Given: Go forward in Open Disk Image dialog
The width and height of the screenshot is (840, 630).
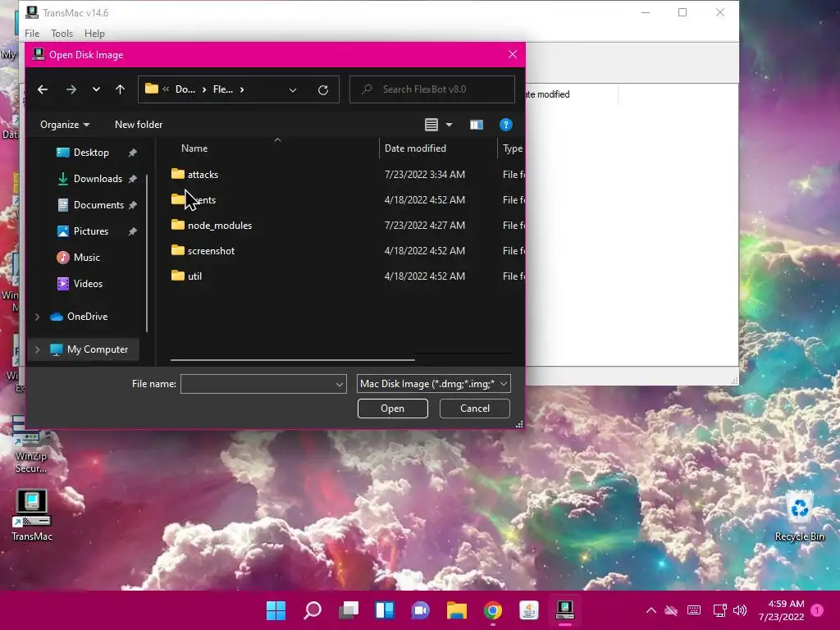Looking at the screenshot, I should [x=71, y=89].
